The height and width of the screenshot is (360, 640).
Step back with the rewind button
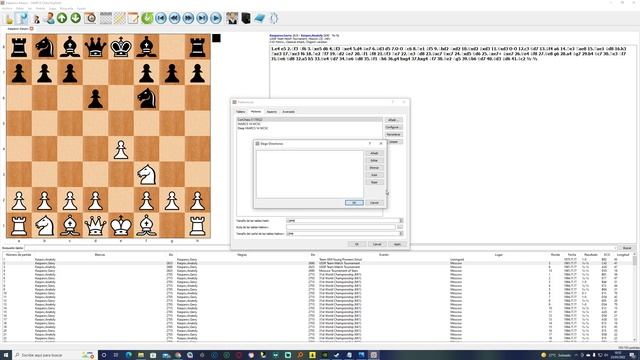pyautogui.click(x=175, y=18)
